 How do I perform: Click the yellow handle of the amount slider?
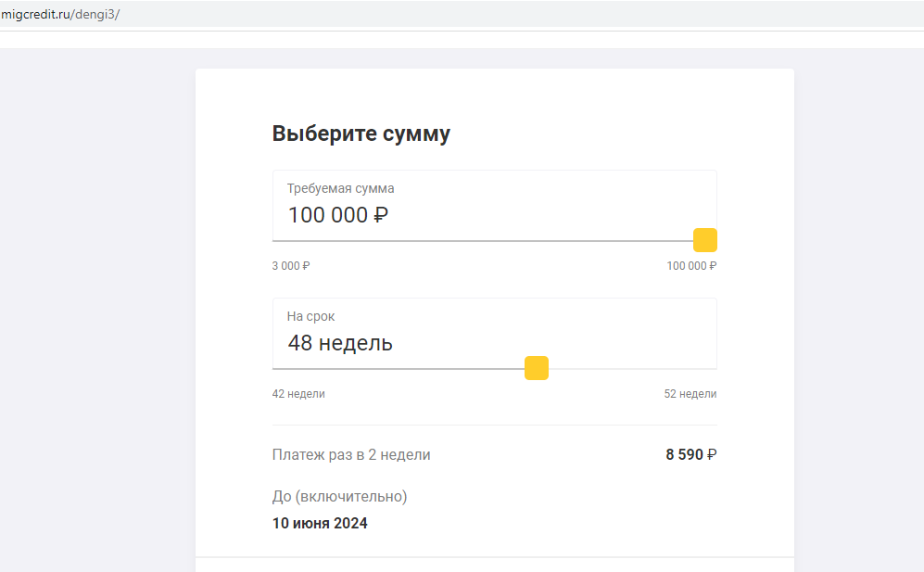pos(704,240)
